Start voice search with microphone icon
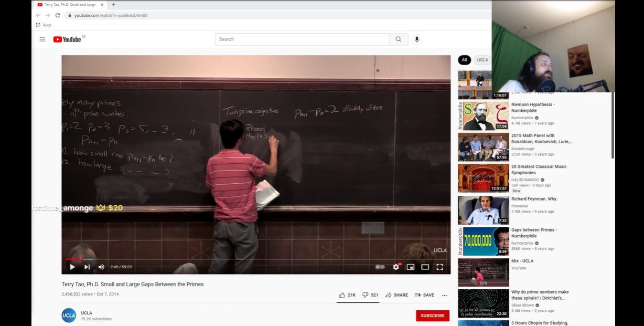The image size is (644, 326). pos(417,39)
